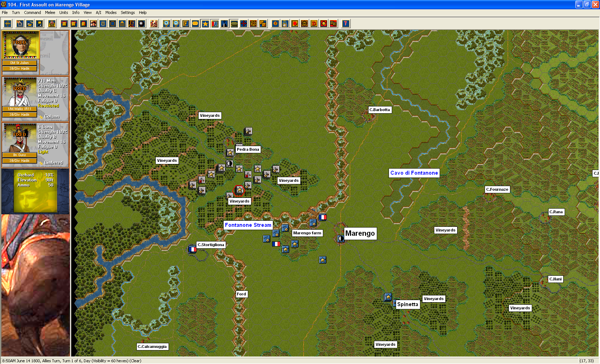Click the orange octagon on red icon
The image size is (600, 364).
pos(324,24)
